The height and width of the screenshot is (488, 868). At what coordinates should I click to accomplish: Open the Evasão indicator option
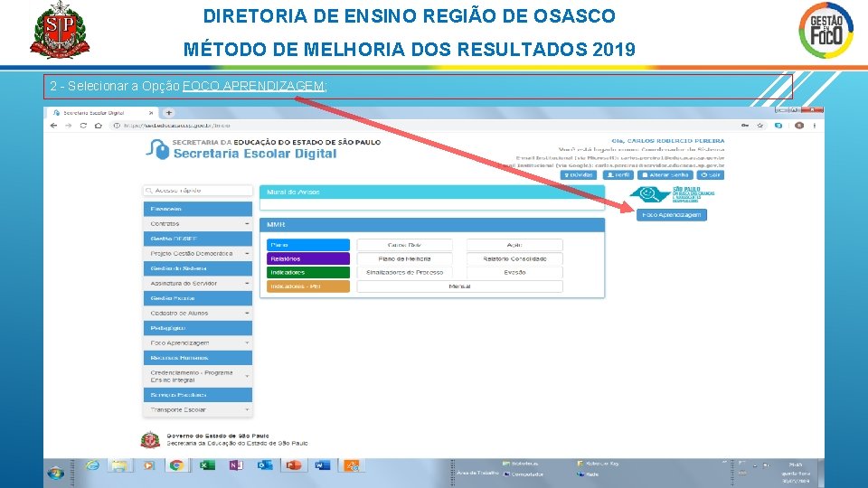514,273
